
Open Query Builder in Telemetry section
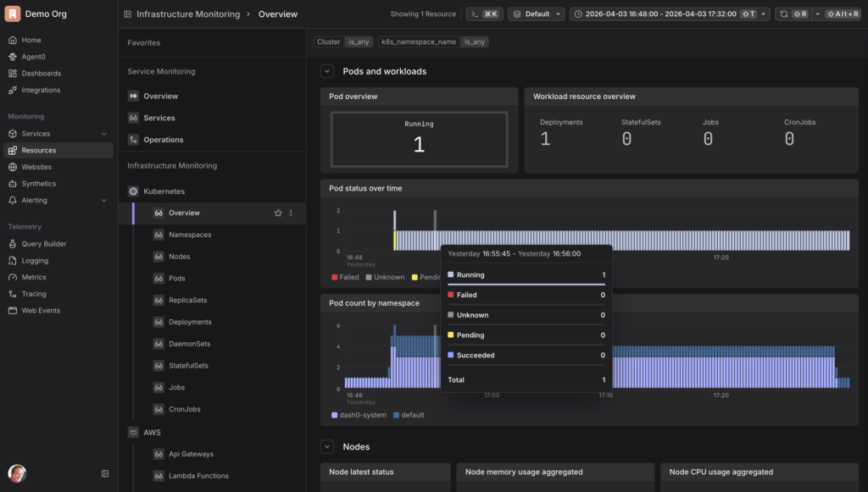click(44, 244)
